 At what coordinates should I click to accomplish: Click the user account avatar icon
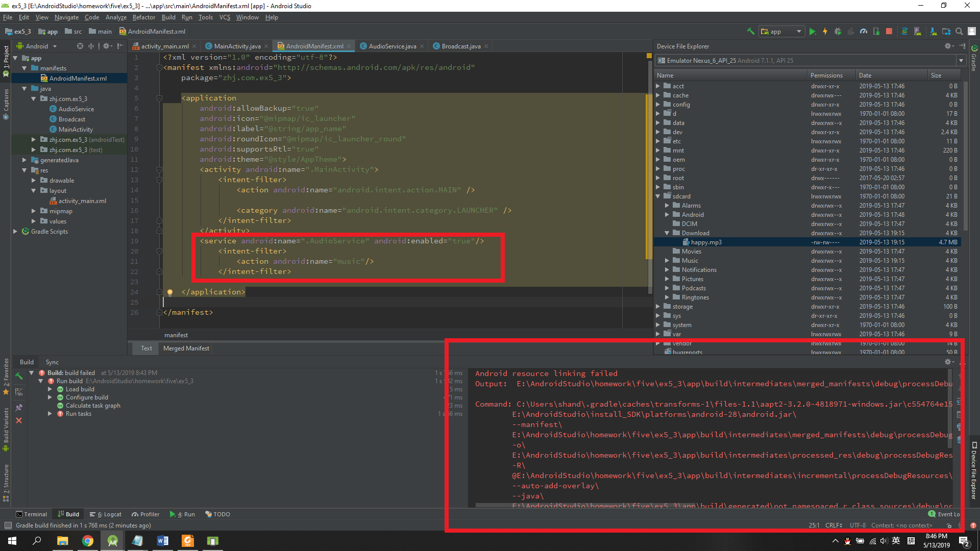(x=972, y=32)
